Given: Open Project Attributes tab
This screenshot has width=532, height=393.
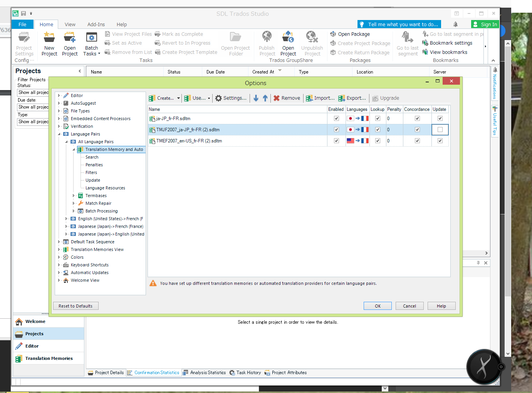Looking at the screenshot, I should tap(285, 373).
